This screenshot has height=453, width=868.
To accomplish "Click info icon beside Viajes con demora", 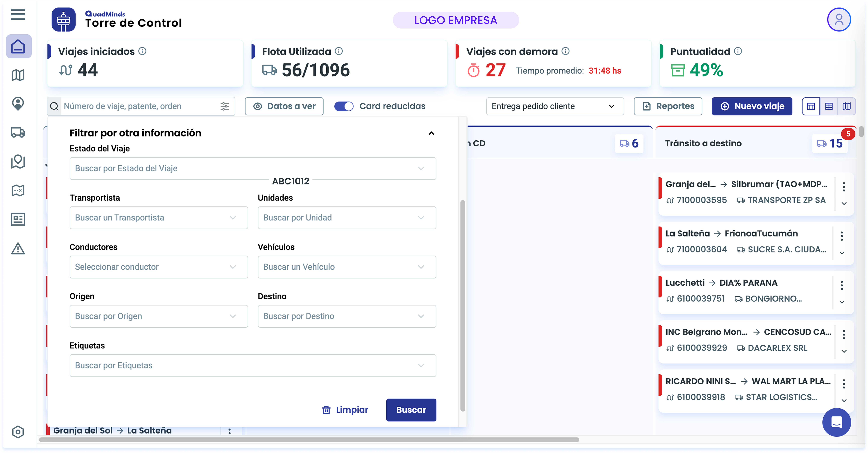I will pos(566,51).
